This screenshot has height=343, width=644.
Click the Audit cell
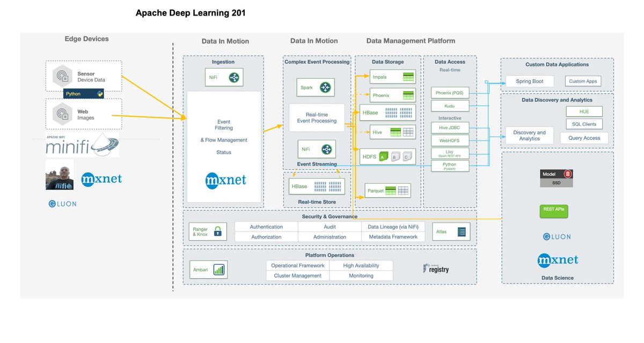[330, 227]
